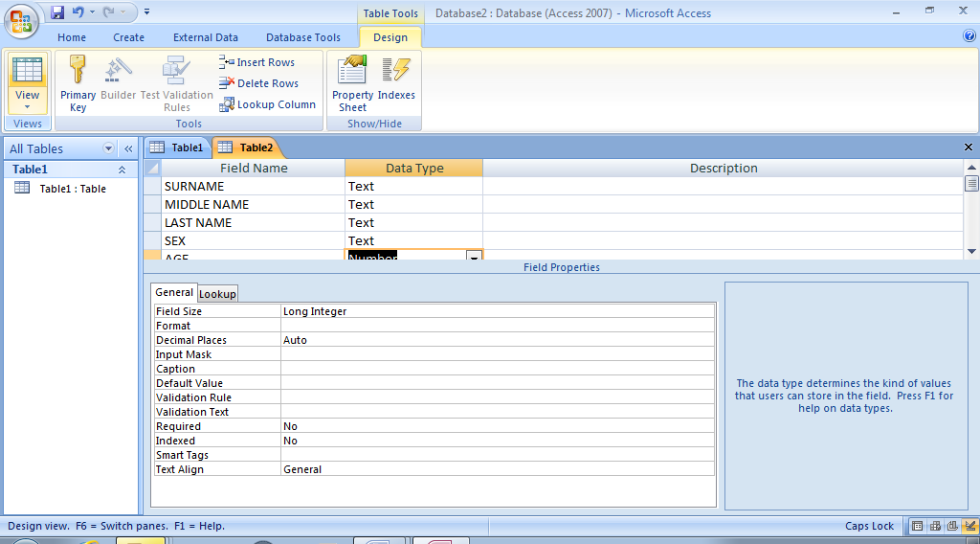Select Design View icon in status bar

coord(970,526)
